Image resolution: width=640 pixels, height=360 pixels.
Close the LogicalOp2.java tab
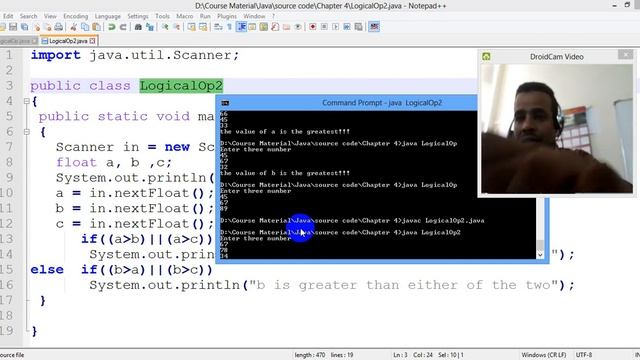click(x=93, y=41)
